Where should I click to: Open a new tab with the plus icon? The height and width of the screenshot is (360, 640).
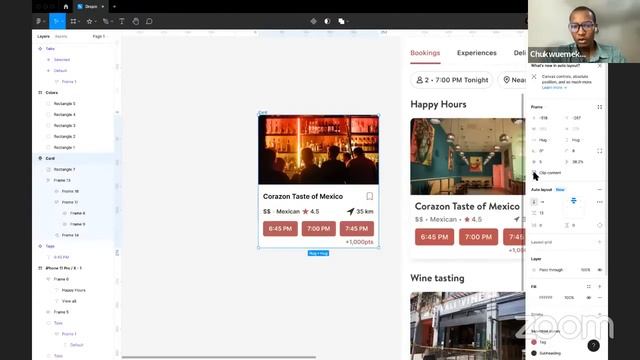click(114, 7)
